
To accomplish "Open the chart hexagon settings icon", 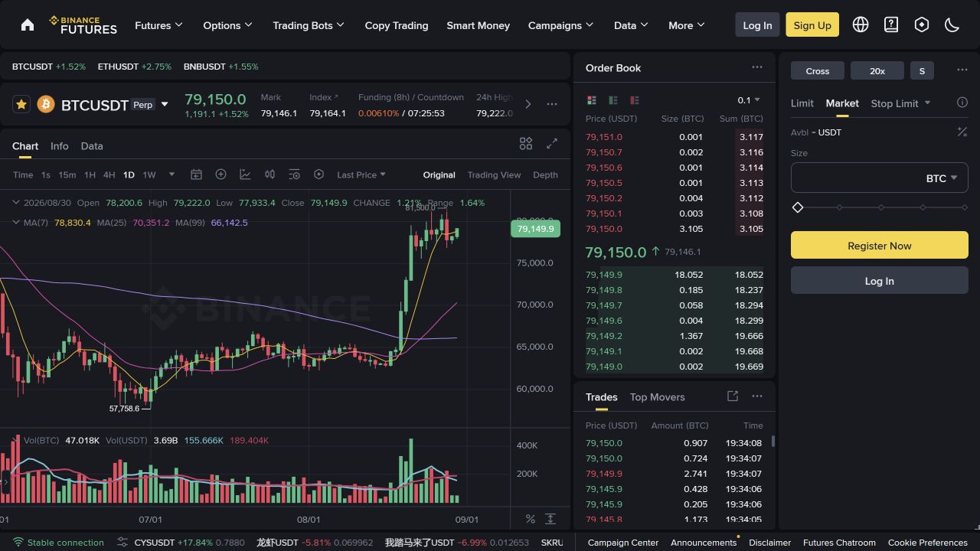I will pyautogui.click(x=318, y=174).
